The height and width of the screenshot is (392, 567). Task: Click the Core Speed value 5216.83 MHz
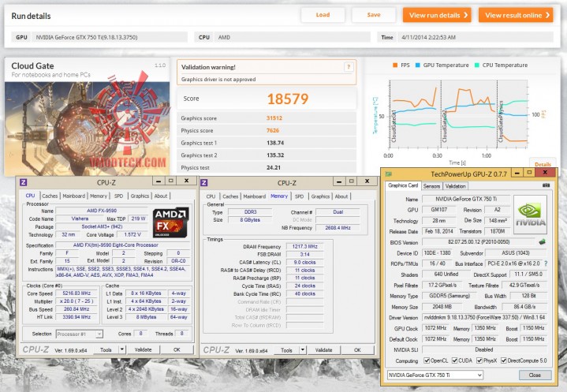coord(76,293)
